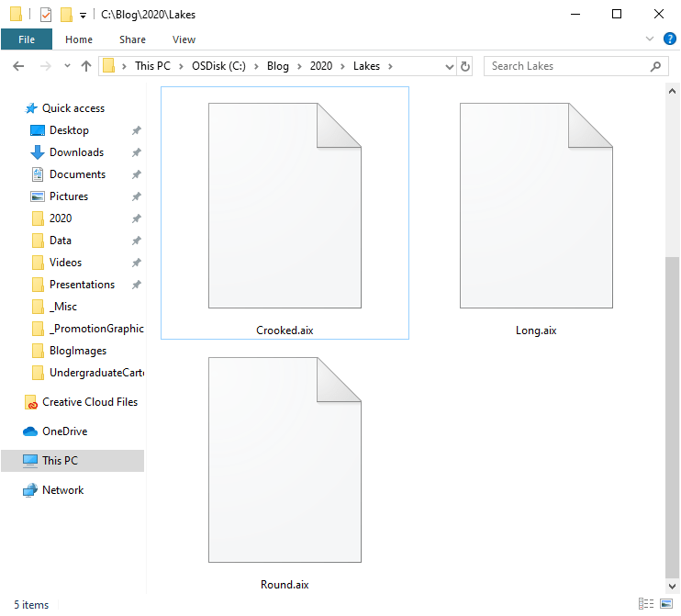Open the Help question mark icon
Screen dimensions: 681x616
[x=669, y=39]
